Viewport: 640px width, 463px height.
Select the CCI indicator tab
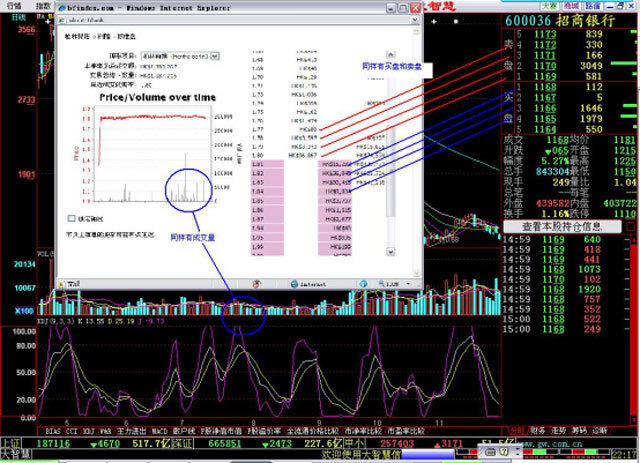[72, 431]
